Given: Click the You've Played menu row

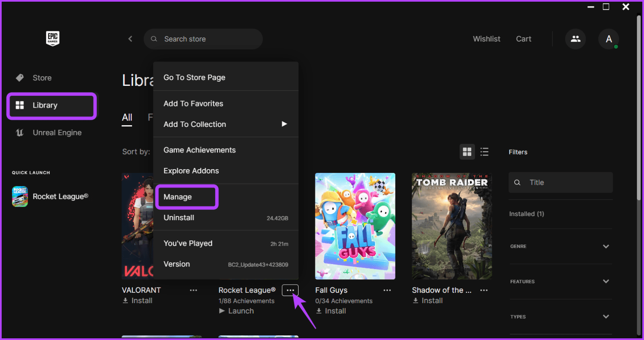Looking at the screenshot, I should coord(226,243).
